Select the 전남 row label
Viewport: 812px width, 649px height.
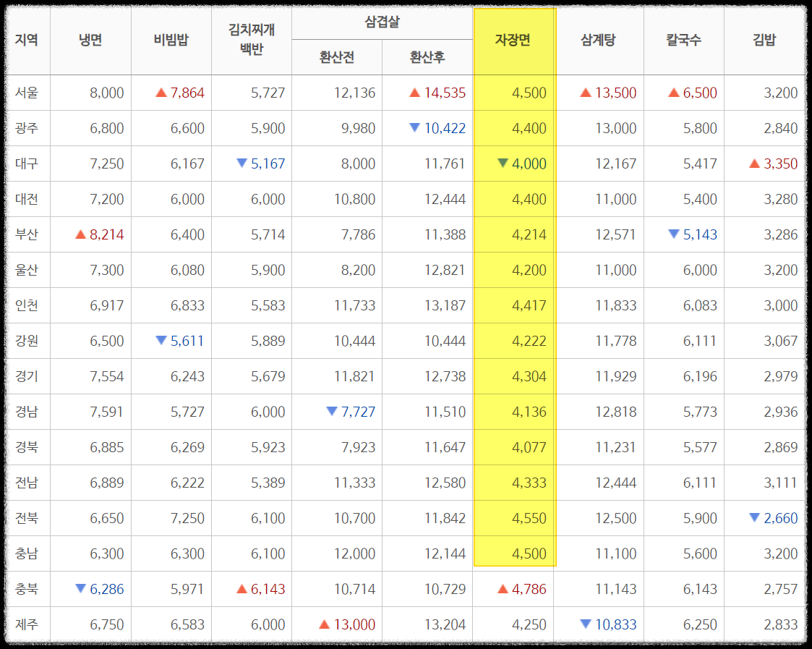27,483
